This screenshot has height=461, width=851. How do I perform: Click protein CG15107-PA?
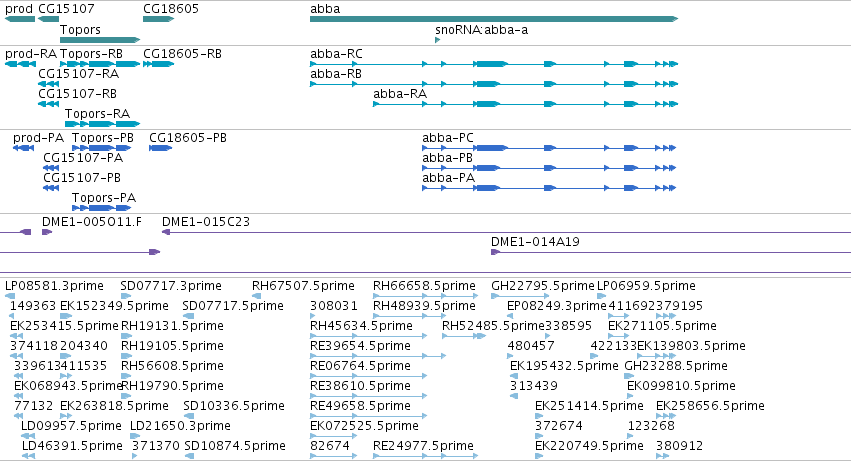83,158
